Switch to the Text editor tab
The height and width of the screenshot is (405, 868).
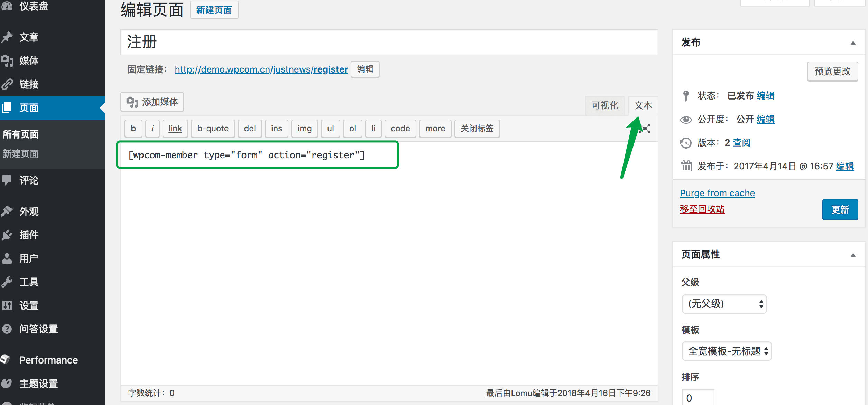643,105
